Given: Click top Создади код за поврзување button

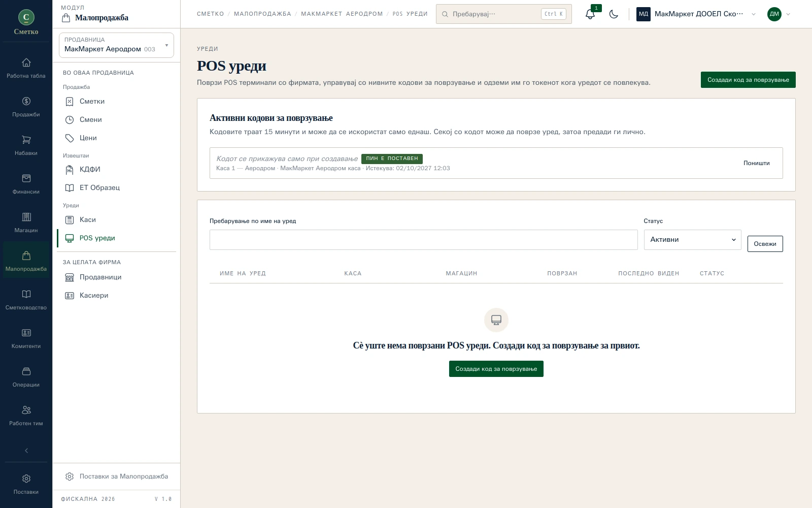Looking at the screenshot, I should point(748,80).
